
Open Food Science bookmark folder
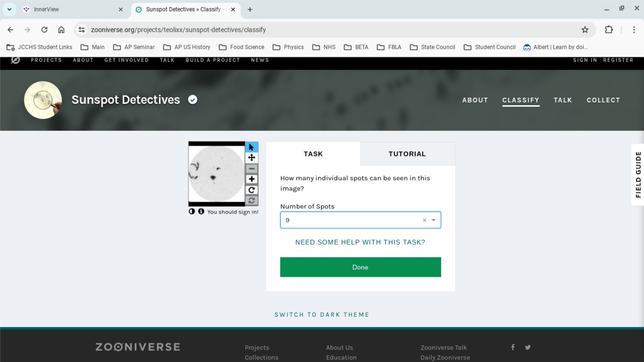(x=242, y=47)
